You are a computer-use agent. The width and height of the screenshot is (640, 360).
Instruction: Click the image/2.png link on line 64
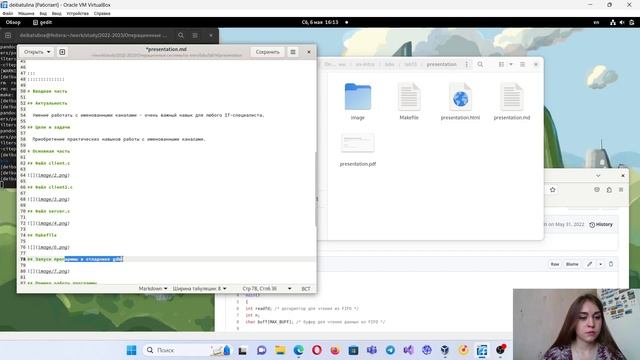pyautogui.click(x=52, y=175)
